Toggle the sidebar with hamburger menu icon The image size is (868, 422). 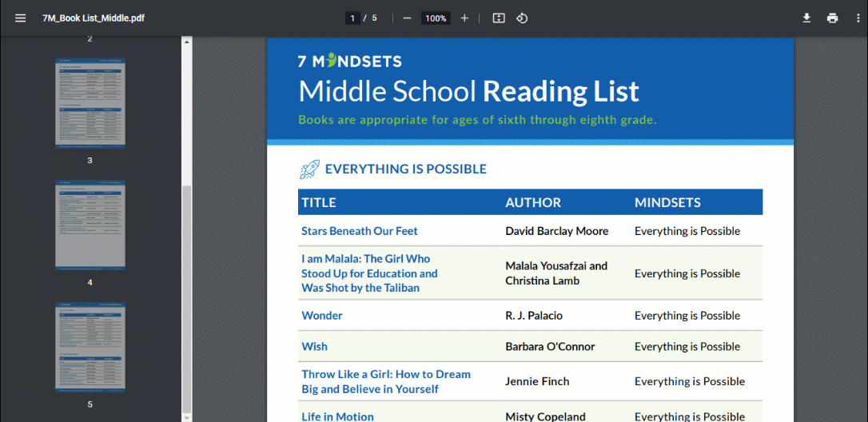[21, 18]
